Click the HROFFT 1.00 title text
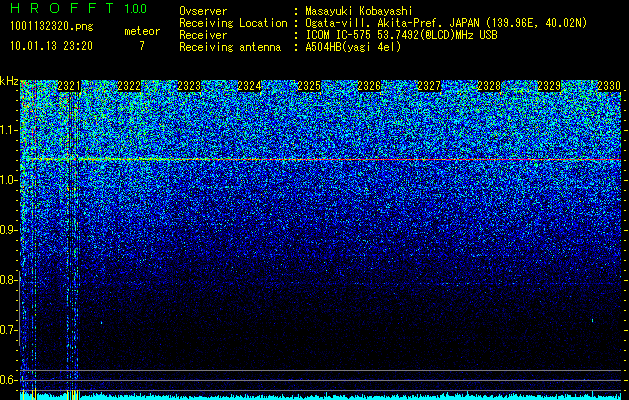The height and width of the screenshot is (400, 629). (x=78, y=8)
